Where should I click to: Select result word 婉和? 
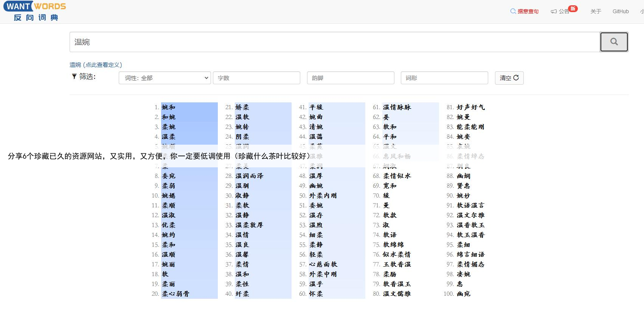pos(169,107)
